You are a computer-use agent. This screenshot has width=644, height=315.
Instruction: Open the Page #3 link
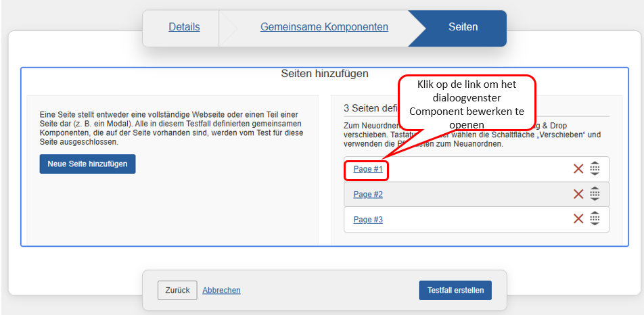(x=368, y=220)
